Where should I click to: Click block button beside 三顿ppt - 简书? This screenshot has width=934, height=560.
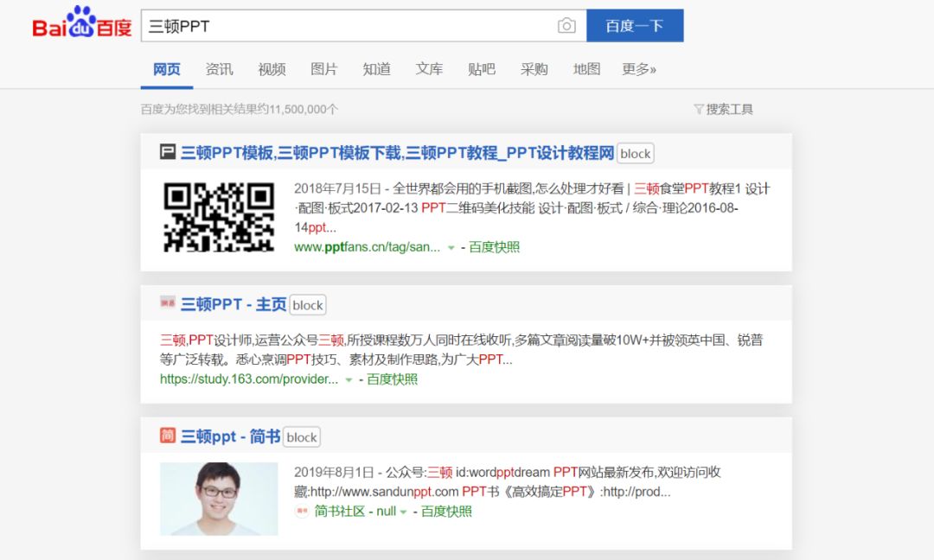[302, 437]
